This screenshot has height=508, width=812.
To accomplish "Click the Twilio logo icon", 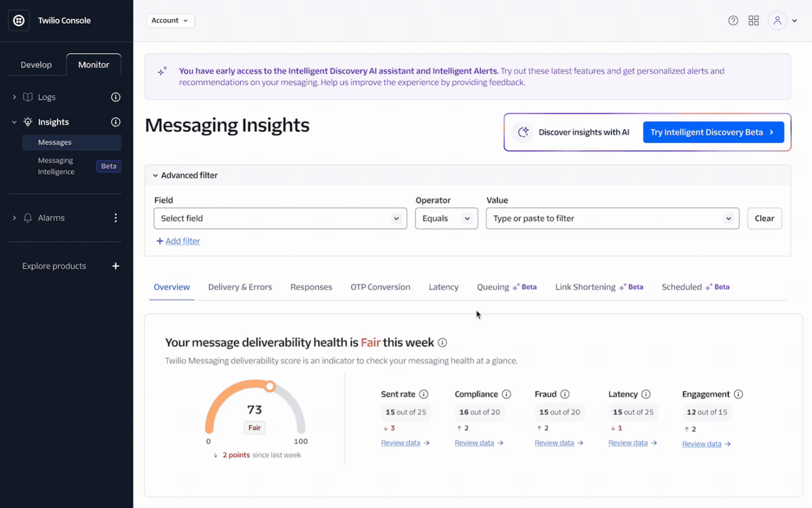I will click(x=19, y=20).
